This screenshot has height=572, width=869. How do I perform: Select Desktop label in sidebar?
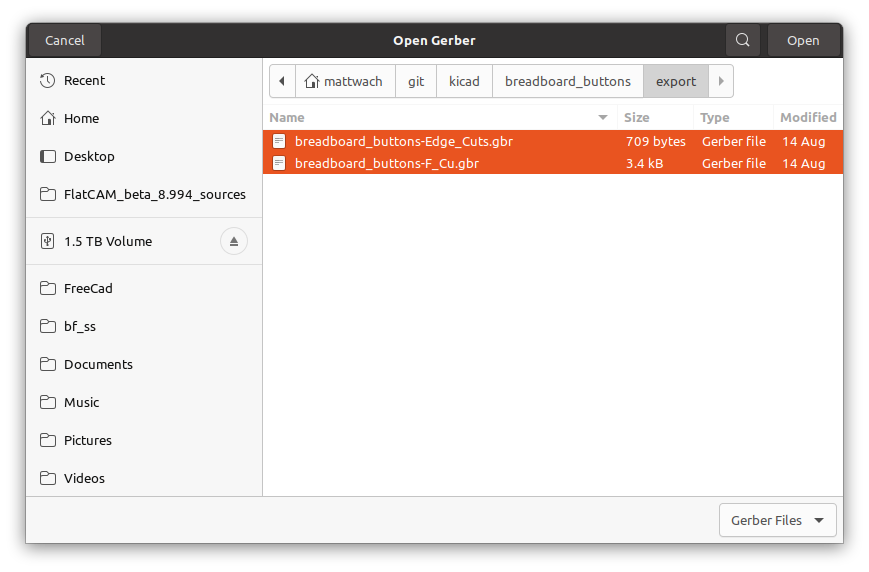click(89, 156)
